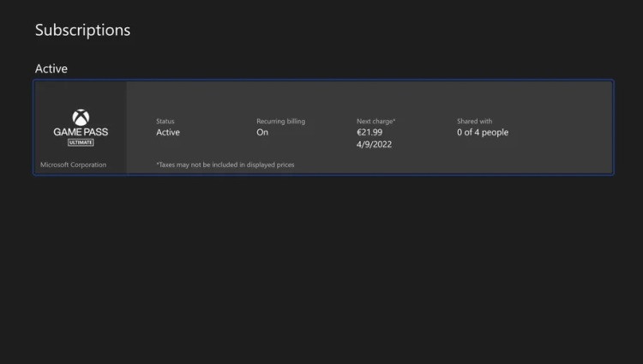
Task: Click the Microsoft Corporation publisher label
Action: [74, 164]
